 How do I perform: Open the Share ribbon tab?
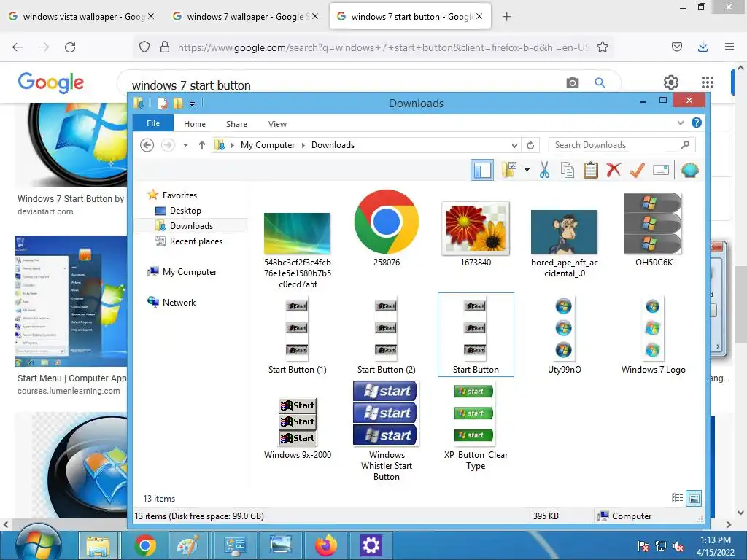237,124
